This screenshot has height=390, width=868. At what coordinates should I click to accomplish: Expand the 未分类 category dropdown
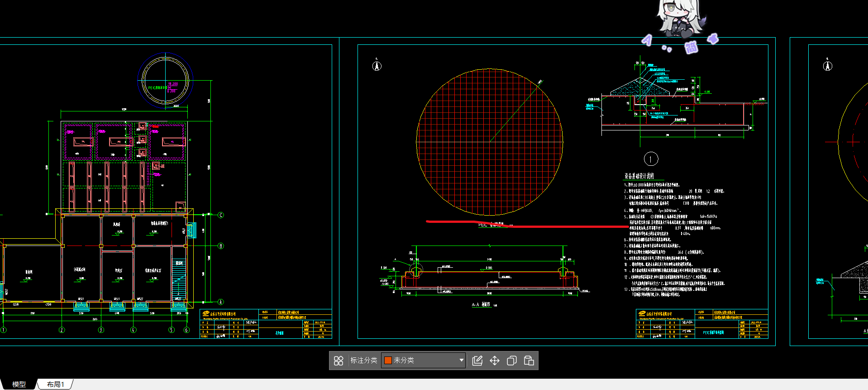click(461, 361)
